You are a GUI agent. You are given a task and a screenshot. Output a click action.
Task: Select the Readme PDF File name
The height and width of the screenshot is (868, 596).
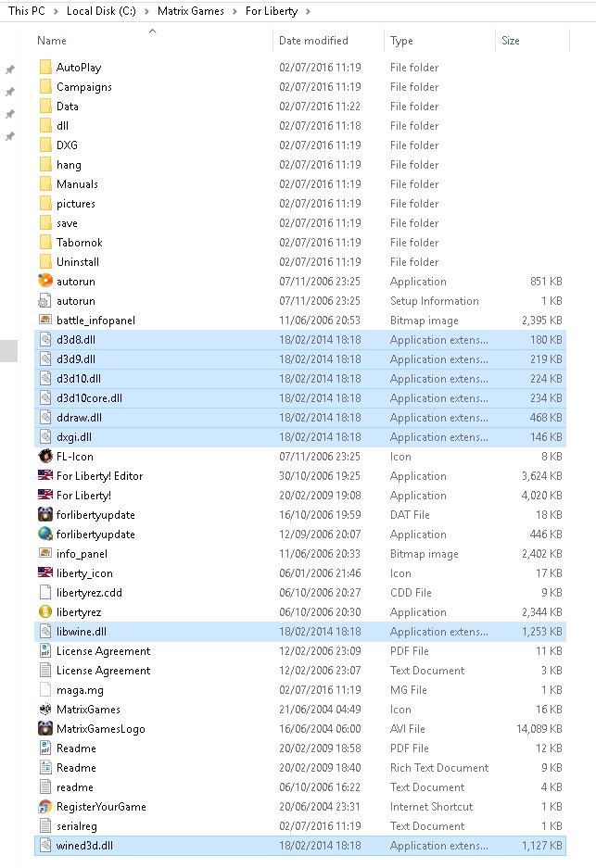point(76,748)
